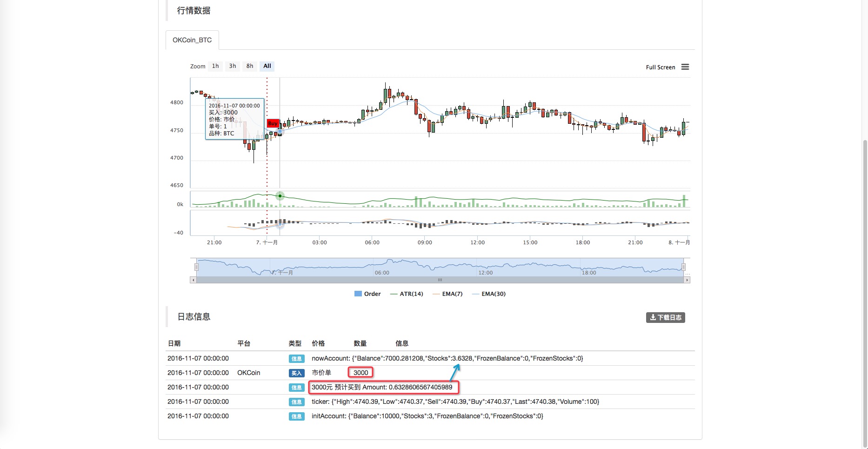Open the chart hamburger context menu
Image resolution: width=868 pixels, height=449 pixels.
685,67
